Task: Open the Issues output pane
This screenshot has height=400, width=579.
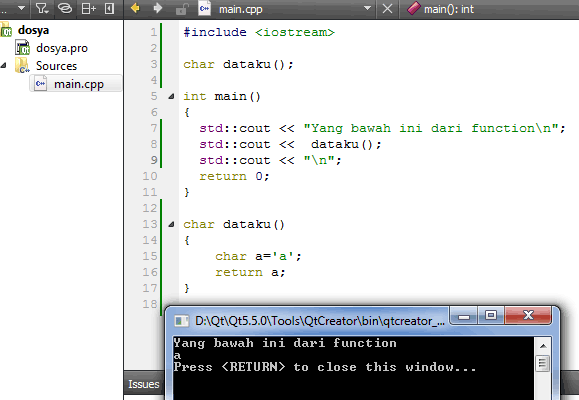Action: pos(144,384)
